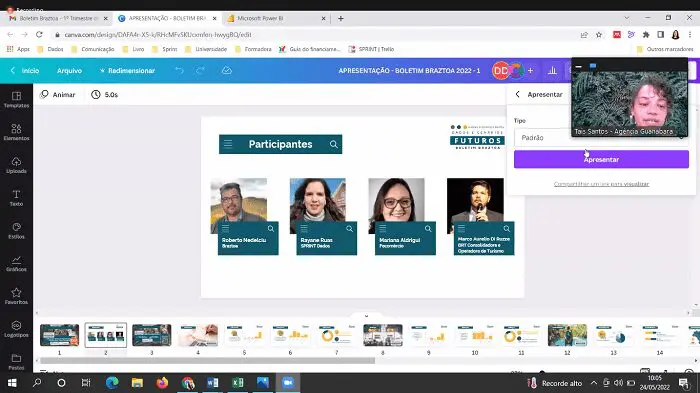Click the undo arrow in Canva header
The width and height of the screenshot is (700, 393).
[179, 71]
